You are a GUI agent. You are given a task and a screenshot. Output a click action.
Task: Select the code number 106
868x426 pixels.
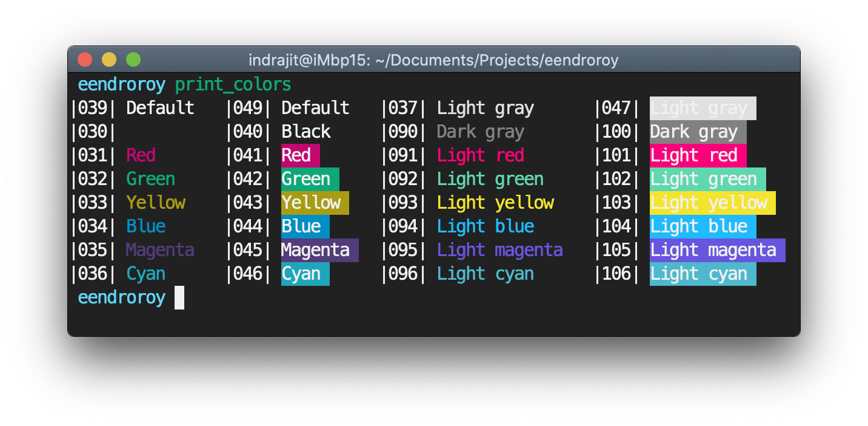click(616, 274)
